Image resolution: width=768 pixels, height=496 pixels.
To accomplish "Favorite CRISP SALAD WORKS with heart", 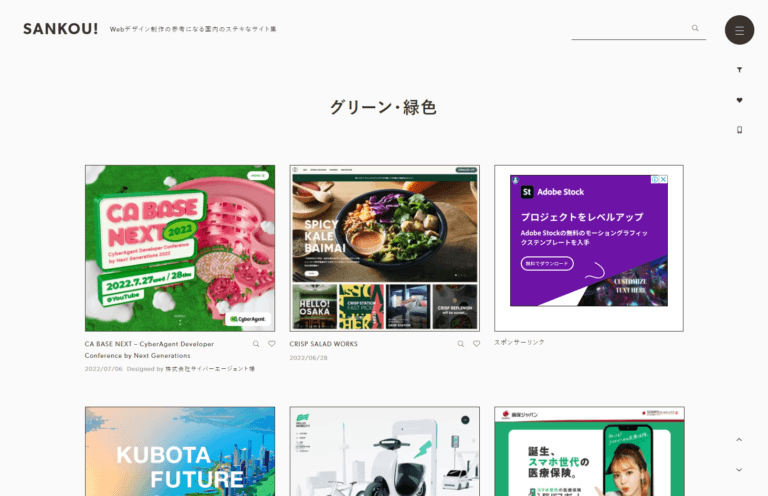I will tap(476, 344).
